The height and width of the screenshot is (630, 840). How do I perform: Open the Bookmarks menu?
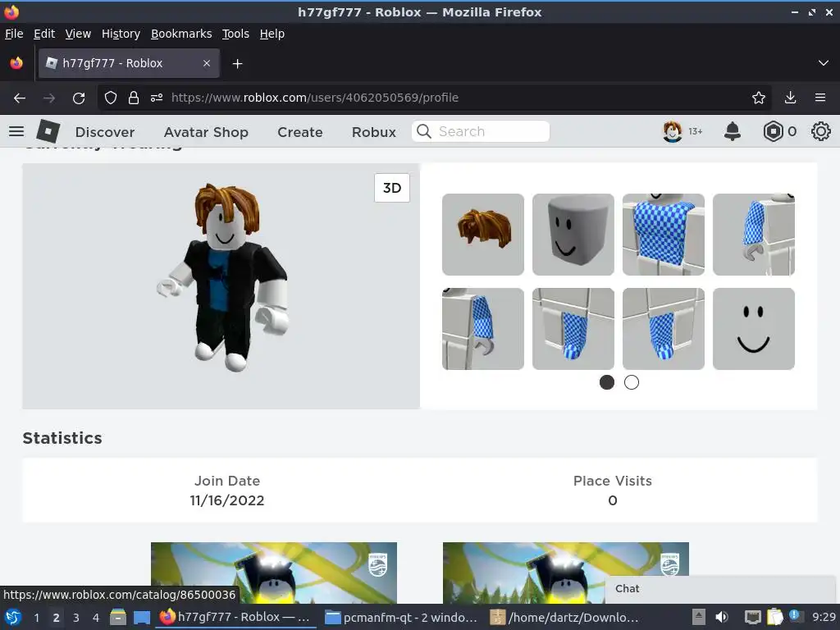click(181, 34)
